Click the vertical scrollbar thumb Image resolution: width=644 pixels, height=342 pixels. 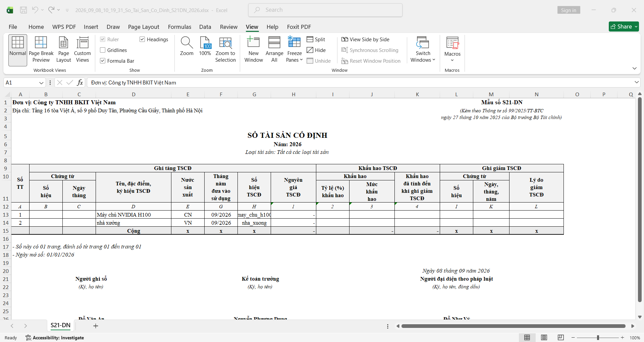(640, 199)
